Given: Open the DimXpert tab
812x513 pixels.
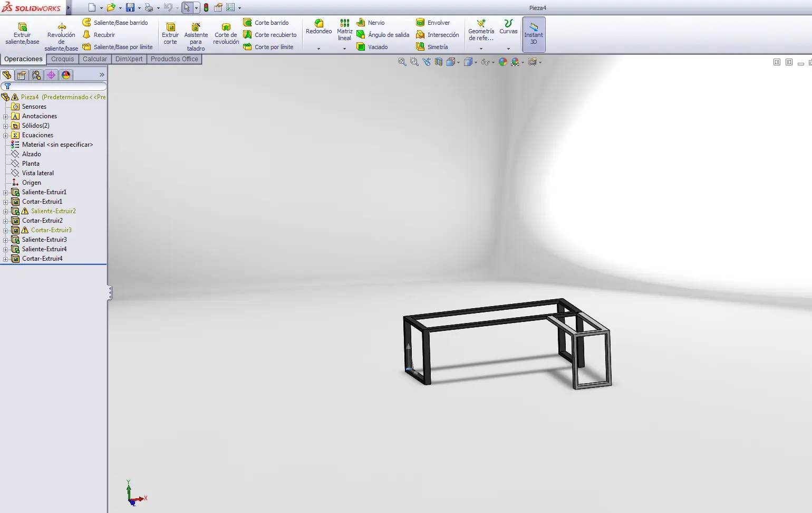Looking at the screenshot, I should [x=129, y=59].
